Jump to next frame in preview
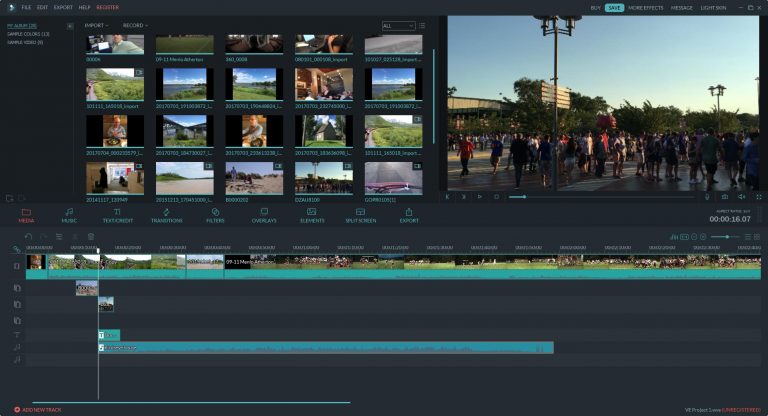 click(x=463, y=196)
